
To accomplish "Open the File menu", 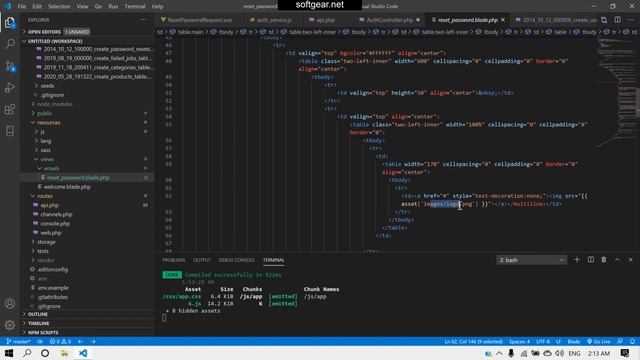I will pos(22,6).
